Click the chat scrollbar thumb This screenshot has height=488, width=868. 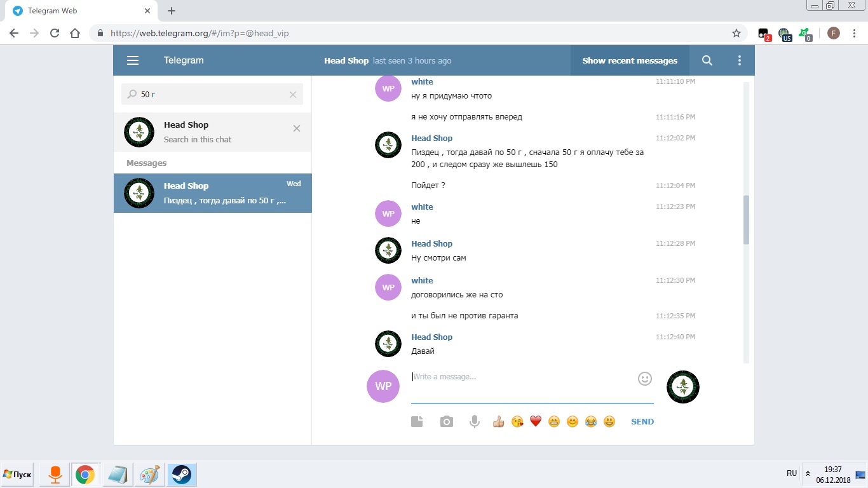(x=746, y=219)
